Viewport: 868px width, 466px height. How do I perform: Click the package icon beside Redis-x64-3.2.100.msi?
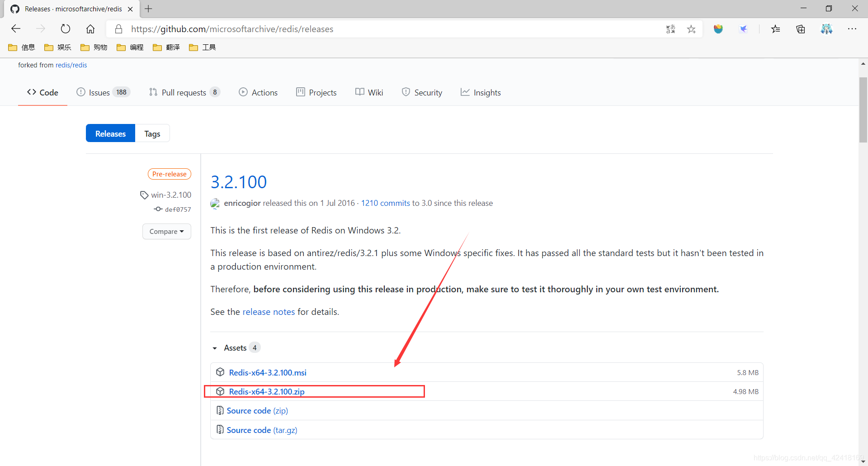(x=220, y=372)
